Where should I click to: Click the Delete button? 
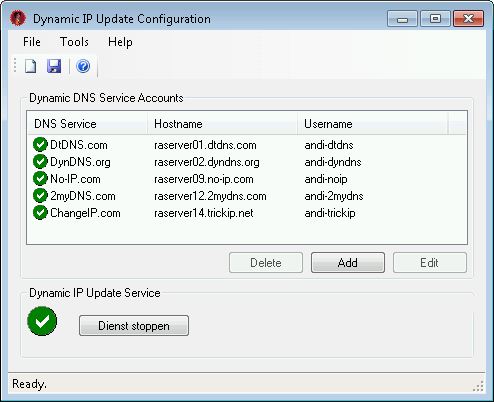(266, 263)
